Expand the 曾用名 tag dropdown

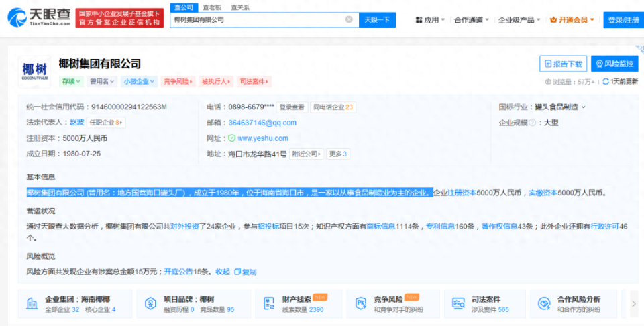coord(102,81)
